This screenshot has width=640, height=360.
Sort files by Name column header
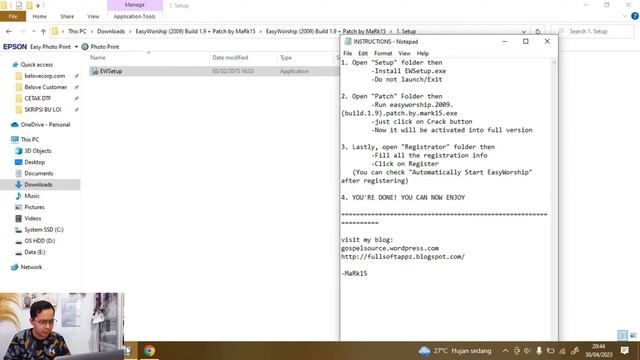(x=98, y=58)
